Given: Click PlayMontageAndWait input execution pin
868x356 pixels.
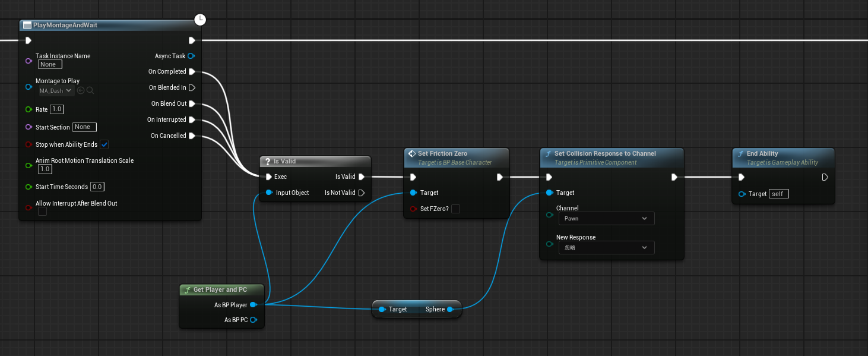Looking at the screenshot, I should click(x=28, y=40).
